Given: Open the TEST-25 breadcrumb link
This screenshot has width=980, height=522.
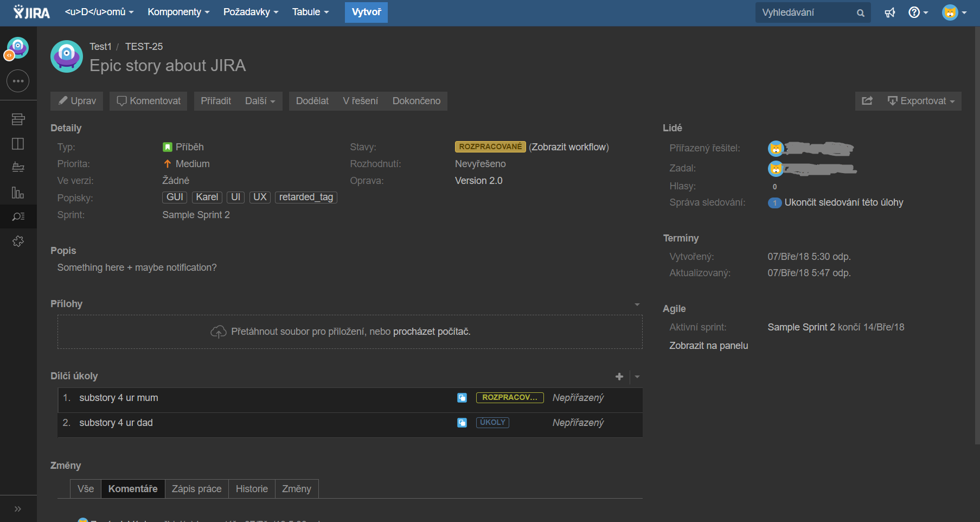Looking at the screenshot, I should [x=144, y=47].
